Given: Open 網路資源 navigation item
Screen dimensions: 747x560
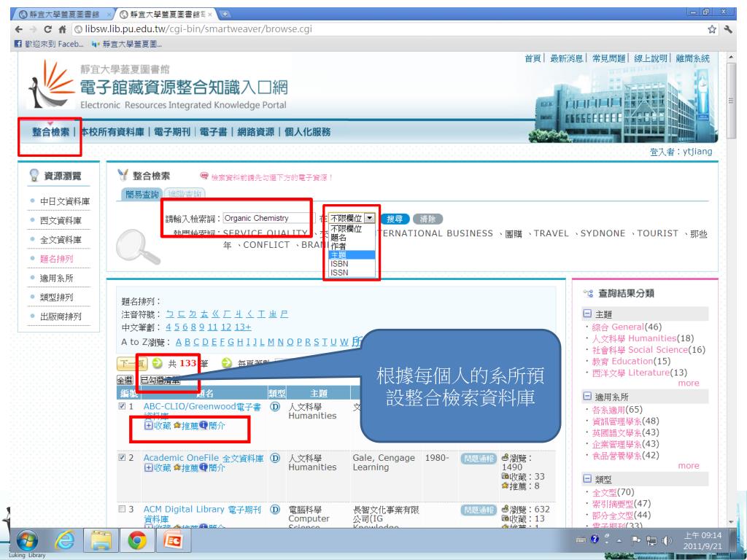Looking at the screenshot, I should coord(256,132).
